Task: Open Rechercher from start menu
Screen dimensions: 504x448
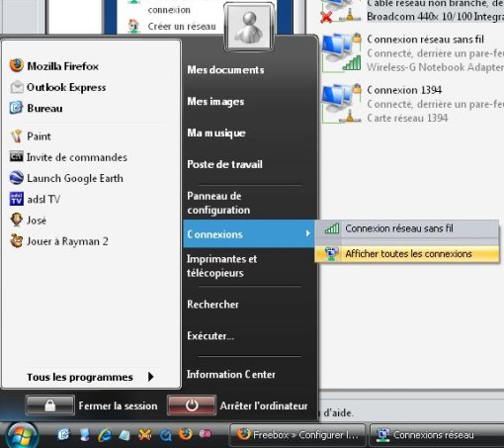Action: point(212,305)
